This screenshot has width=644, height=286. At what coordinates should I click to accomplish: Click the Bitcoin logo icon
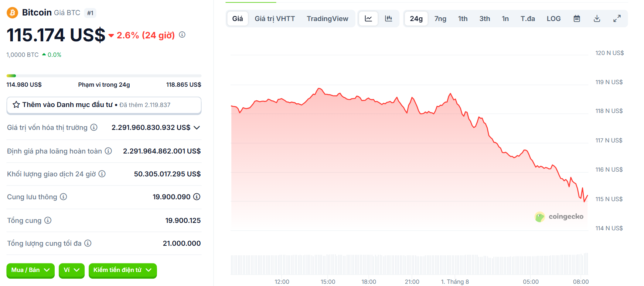click(12, 13)
